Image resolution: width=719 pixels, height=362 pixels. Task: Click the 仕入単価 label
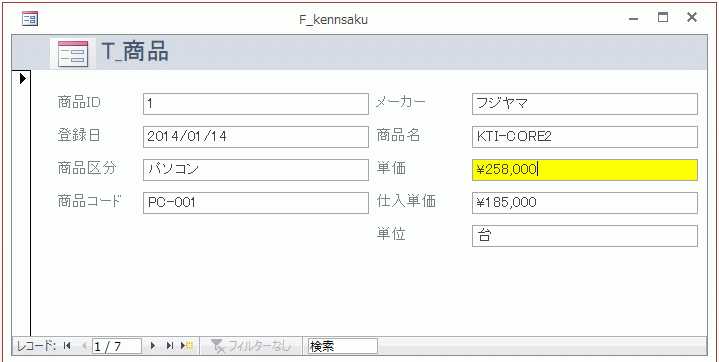point(406,201)
